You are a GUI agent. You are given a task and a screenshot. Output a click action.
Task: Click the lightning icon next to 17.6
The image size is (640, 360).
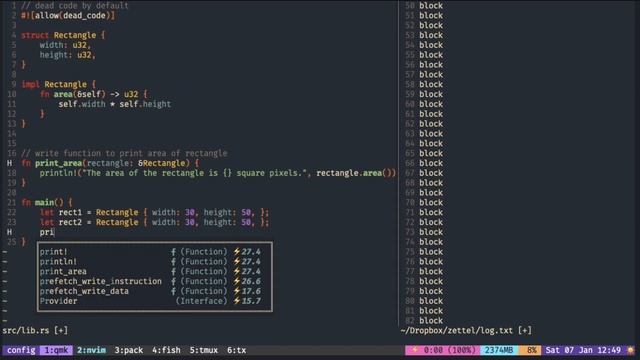pyautogui.click(x=236, y=291)
